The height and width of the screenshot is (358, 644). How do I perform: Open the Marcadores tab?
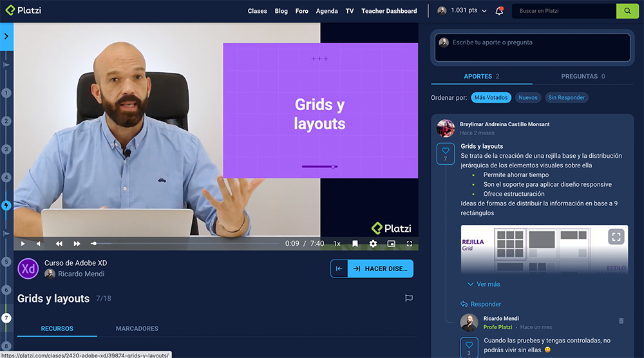click(137, 328)
